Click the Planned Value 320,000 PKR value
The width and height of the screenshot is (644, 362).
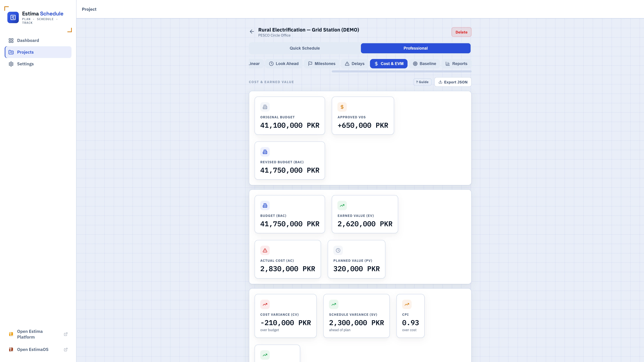tap(357, 269)
